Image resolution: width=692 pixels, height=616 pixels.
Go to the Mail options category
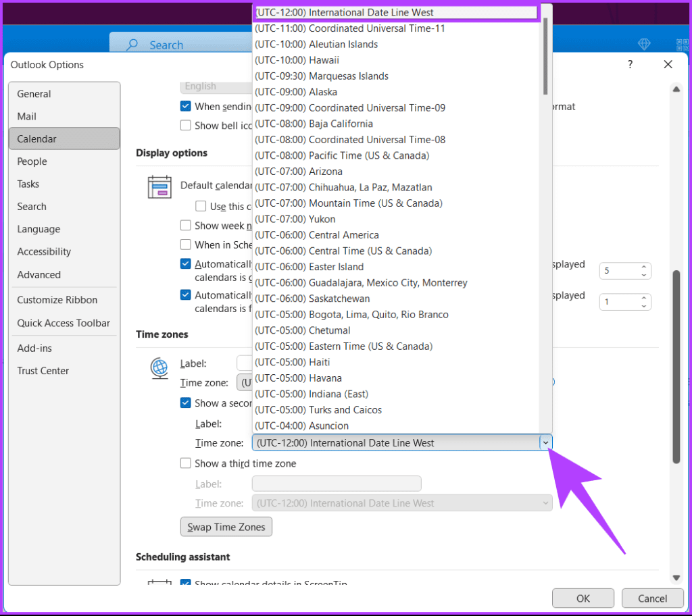coord(64,116)
